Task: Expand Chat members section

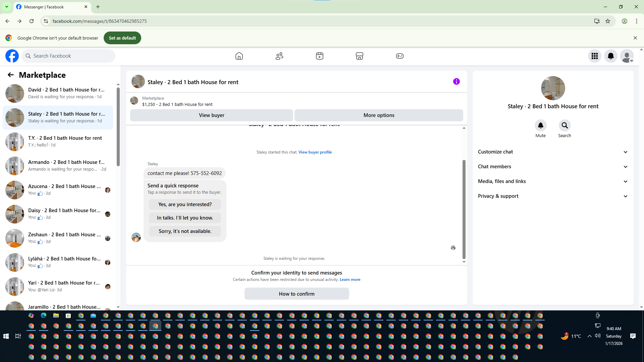Action: point(552,167)
